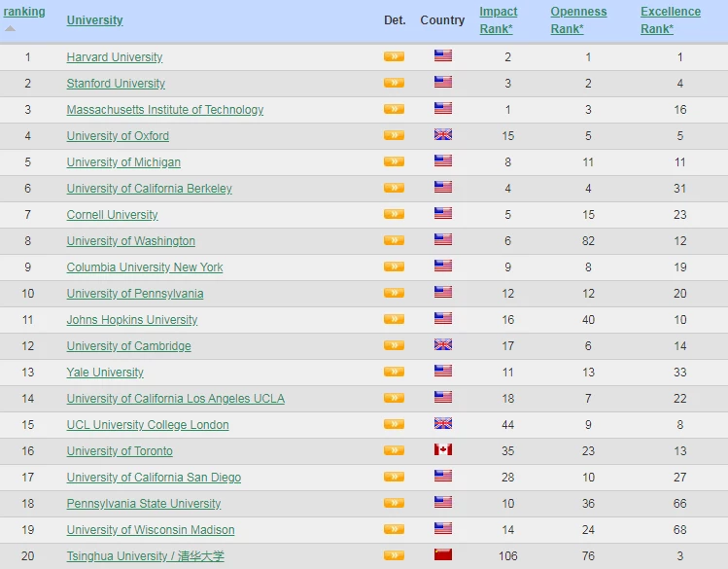Click Openness Rank value 82 for Washington
This screenshot has width=728, height=569.
[588, 240]
